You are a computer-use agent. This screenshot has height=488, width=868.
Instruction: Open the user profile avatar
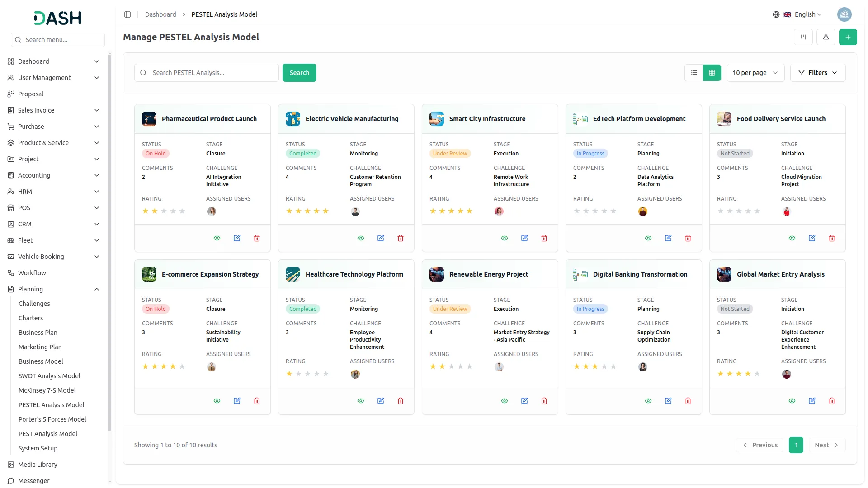844,14
